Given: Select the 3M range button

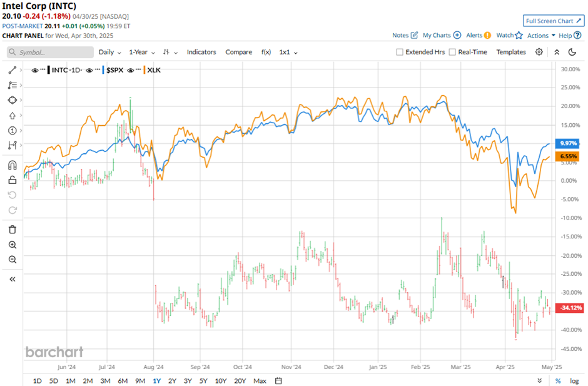Looking at the screenshot, I should [x=105, y=381].
